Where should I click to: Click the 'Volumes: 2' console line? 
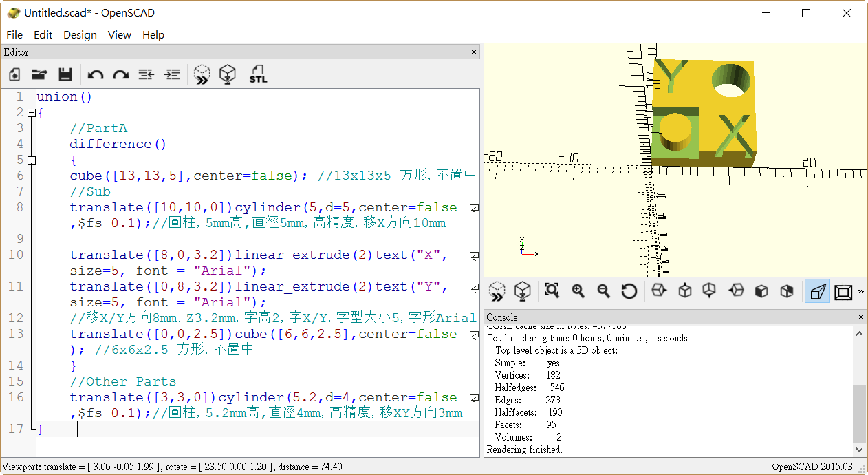[528, 437]
